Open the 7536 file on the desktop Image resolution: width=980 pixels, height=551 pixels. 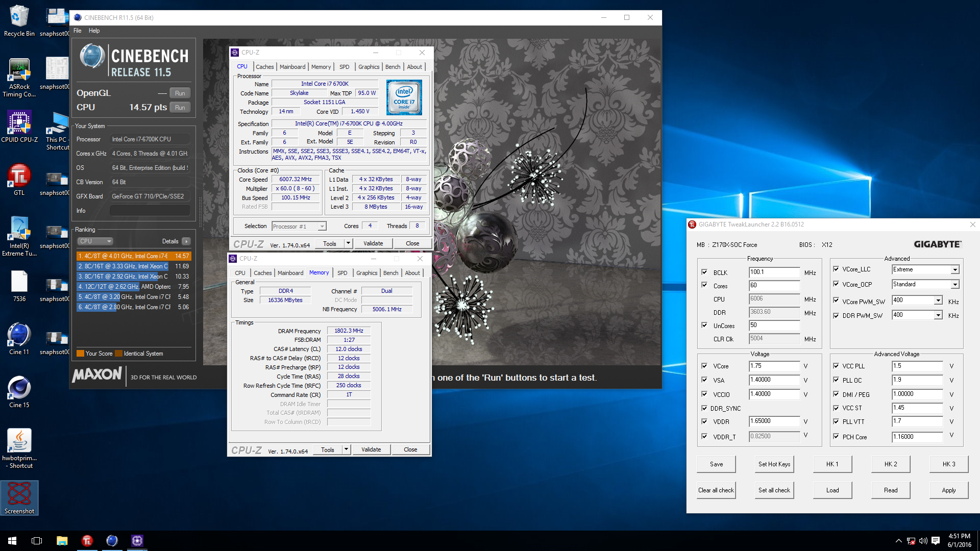click(x=19, y=286)
